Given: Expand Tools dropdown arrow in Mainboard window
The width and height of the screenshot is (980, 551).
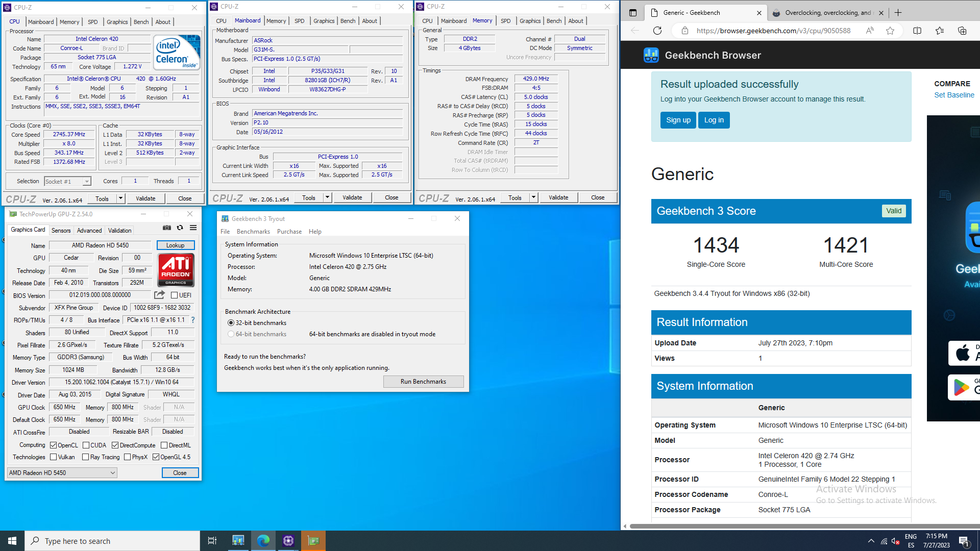Looking at the screenshot, I should [328, 197].
